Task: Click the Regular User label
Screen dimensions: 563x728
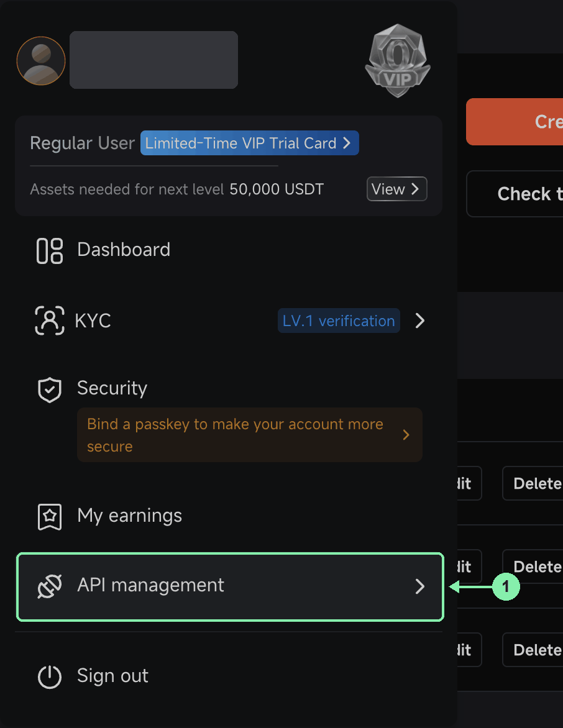Action: [82, 143]
